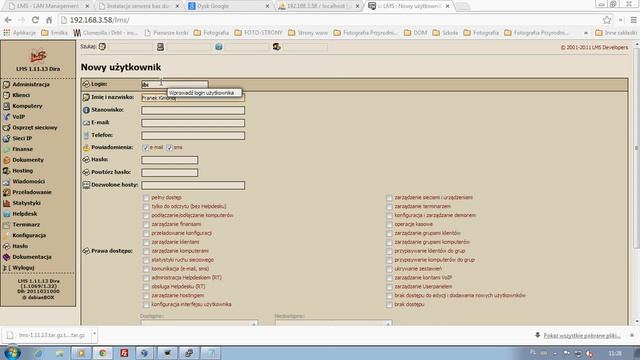Click the Stanowisko info icon
Image resolution: width=640 pixels, height=360 pixels.
click(x=86, y=110)
